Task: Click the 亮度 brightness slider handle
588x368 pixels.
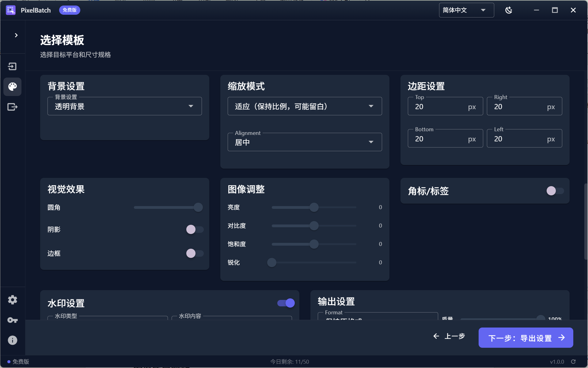Action: click(x=314, y=207)
